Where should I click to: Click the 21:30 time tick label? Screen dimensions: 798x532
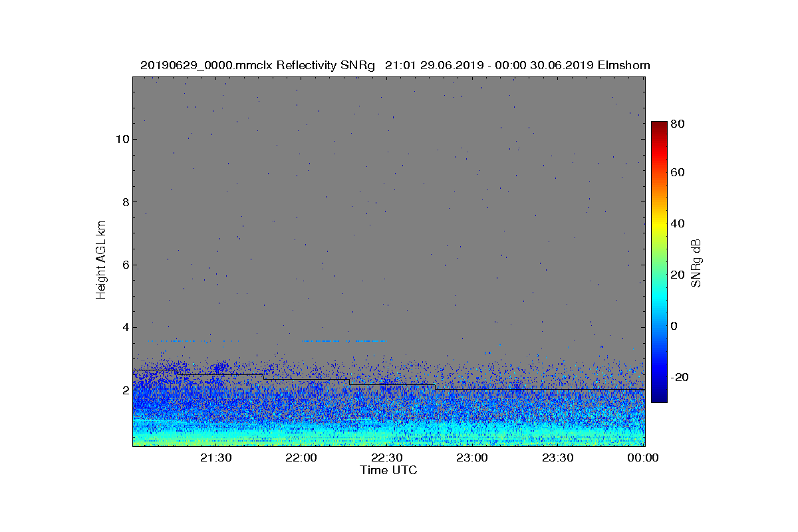215,458
